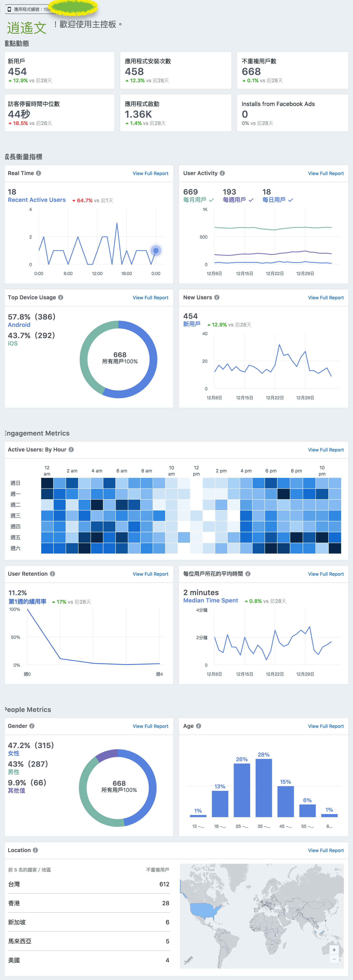Open the Age View Full Report link

326,726
